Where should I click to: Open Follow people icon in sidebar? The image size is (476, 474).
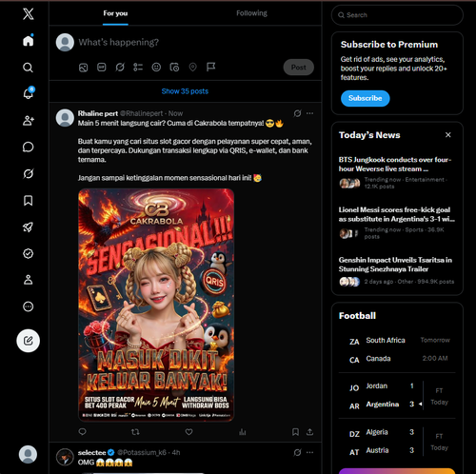pos(29,121)
